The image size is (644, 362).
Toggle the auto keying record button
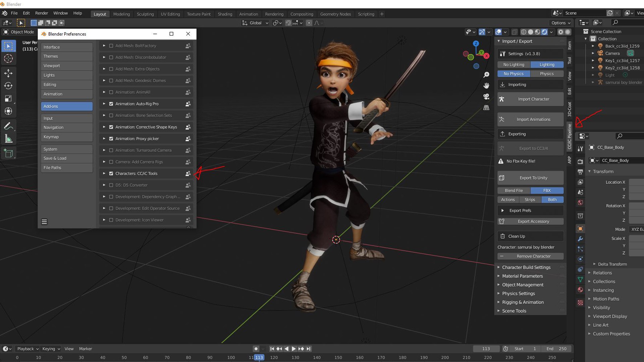pyautogui.click(x=256, y=349)
